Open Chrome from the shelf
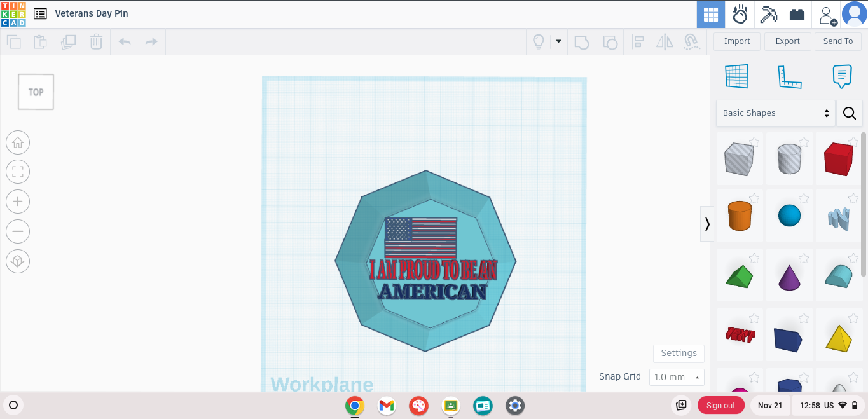The image size is (868, 419). click(x=355, y=406)
